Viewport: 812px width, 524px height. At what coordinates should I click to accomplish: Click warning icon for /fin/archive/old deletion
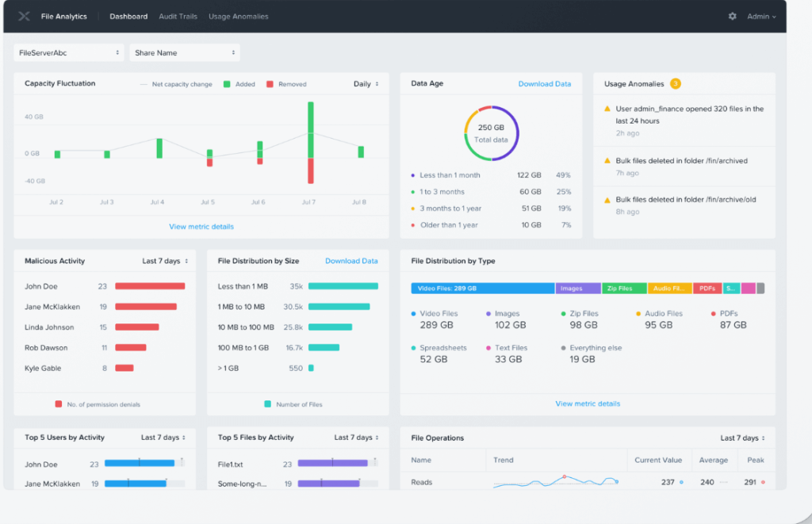point(607,199)
